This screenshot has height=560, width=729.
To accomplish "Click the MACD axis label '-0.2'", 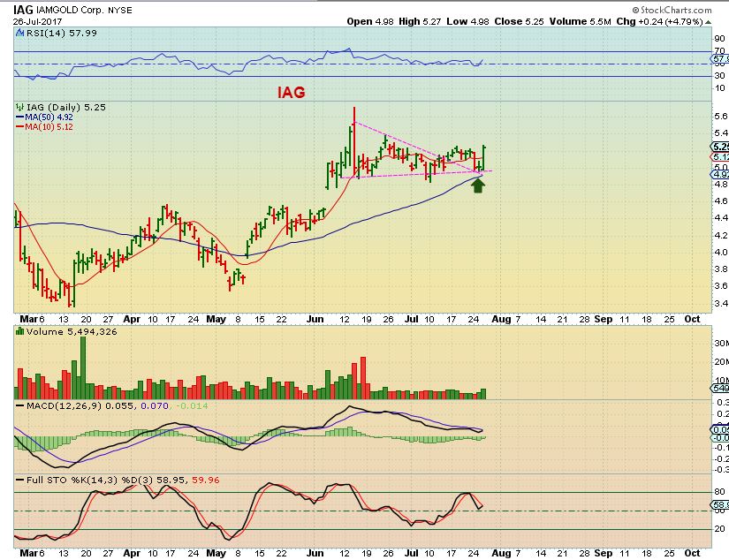I will coord(722,458).
